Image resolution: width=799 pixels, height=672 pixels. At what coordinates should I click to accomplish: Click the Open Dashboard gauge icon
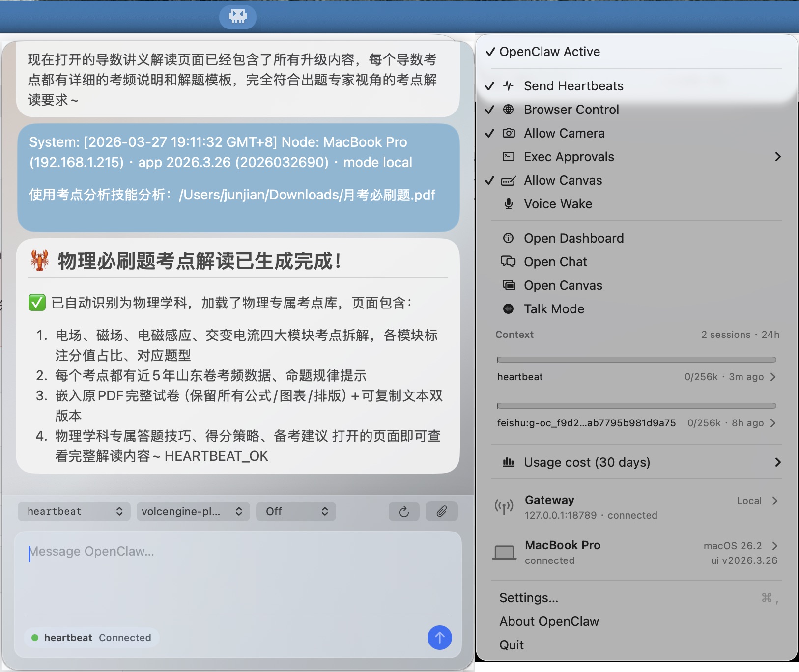(x=508, y=238)
